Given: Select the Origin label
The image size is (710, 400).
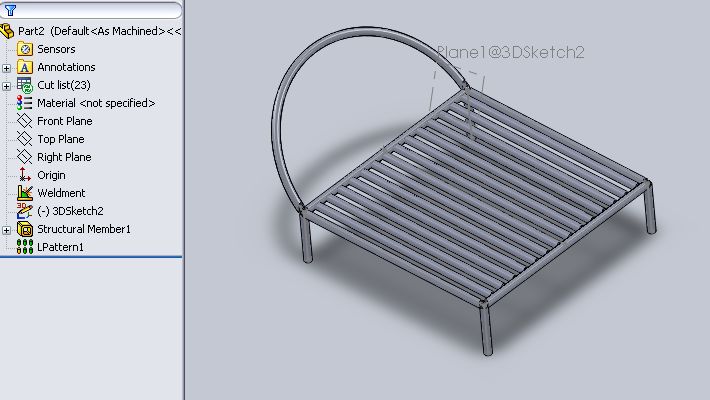Looking at the screenshot, I should point(51,175).
